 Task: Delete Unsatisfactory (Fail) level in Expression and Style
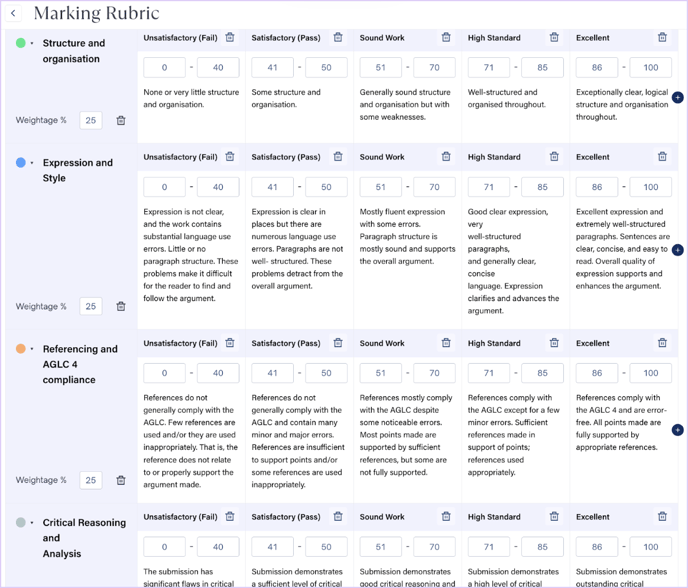point(230,157)
